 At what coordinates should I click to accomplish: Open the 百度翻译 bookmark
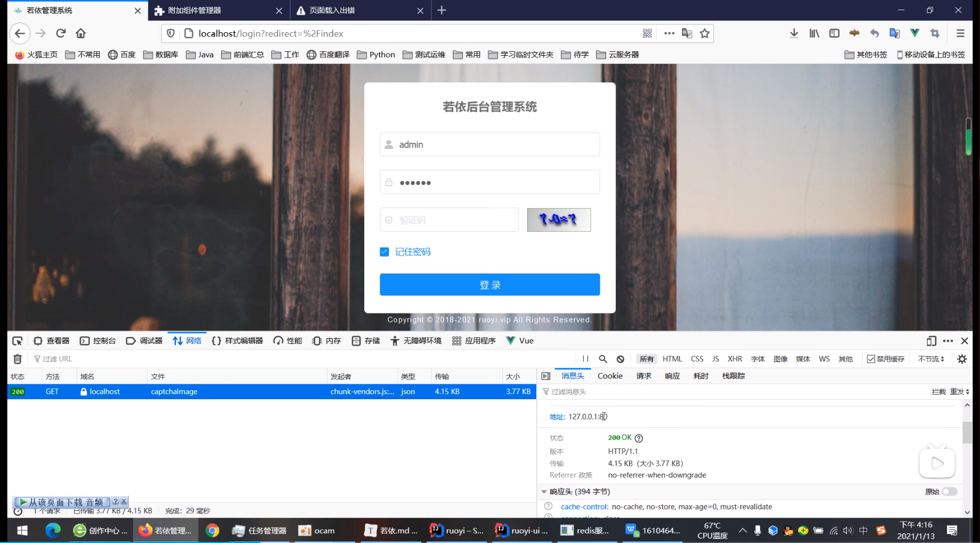(328, 55)
